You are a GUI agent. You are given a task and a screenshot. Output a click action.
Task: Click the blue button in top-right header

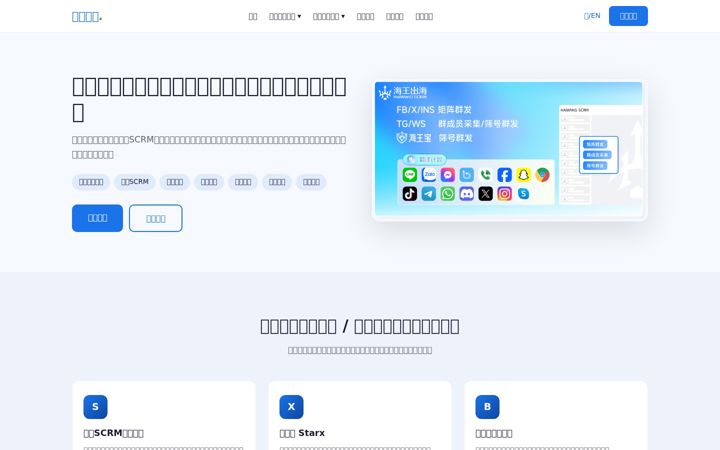(x=628, y=16)
